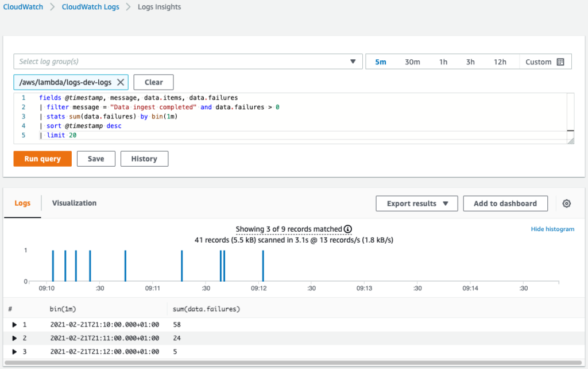This screenshot has width=588, height=369.
Task: Click the Save query button
Action: pos(96,159)
